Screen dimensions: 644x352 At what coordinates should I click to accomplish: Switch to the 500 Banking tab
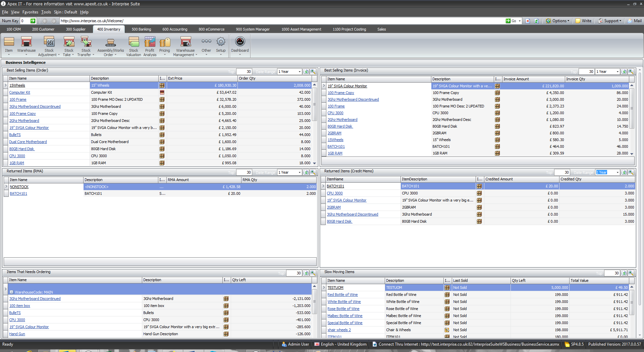click(141, 29)
